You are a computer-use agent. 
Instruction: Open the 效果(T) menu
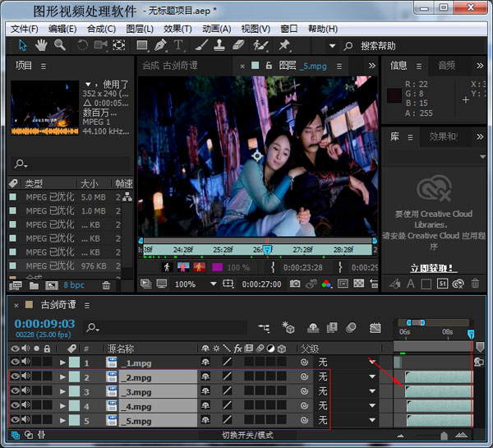click(x=177, y=29)
